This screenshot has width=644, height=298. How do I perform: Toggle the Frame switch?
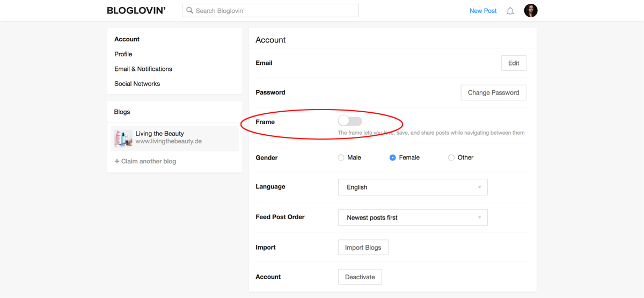[x=350, y=121]
